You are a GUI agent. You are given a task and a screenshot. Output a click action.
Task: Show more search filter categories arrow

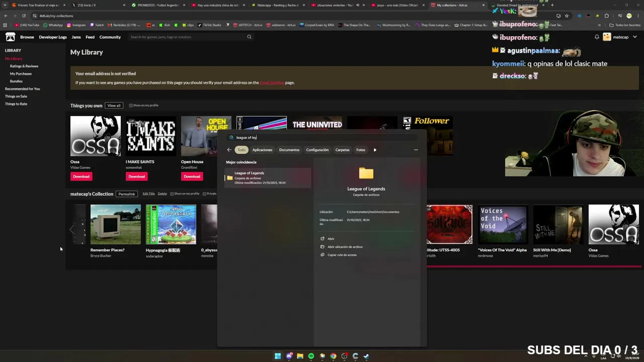(375, 150)
